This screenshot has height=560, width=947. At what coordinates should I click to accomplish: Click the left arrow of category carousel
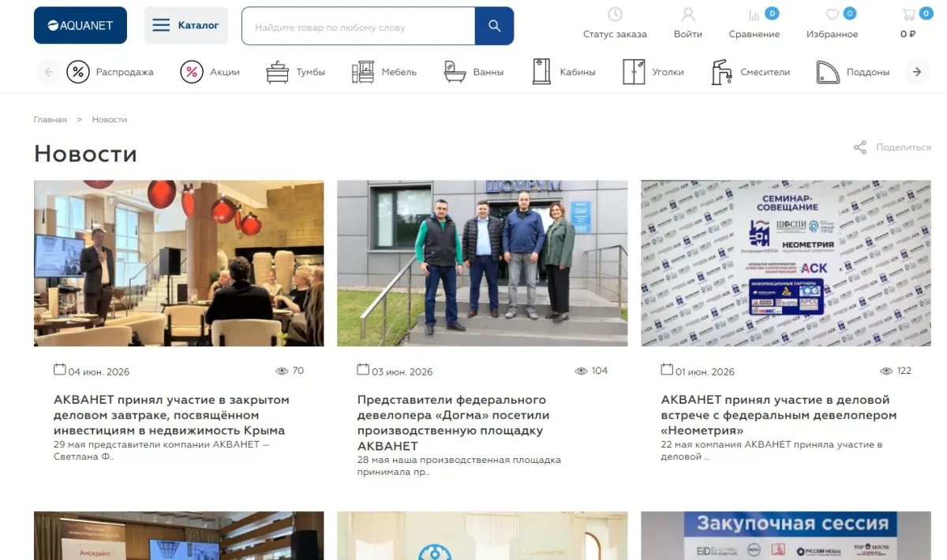point(48,72)
